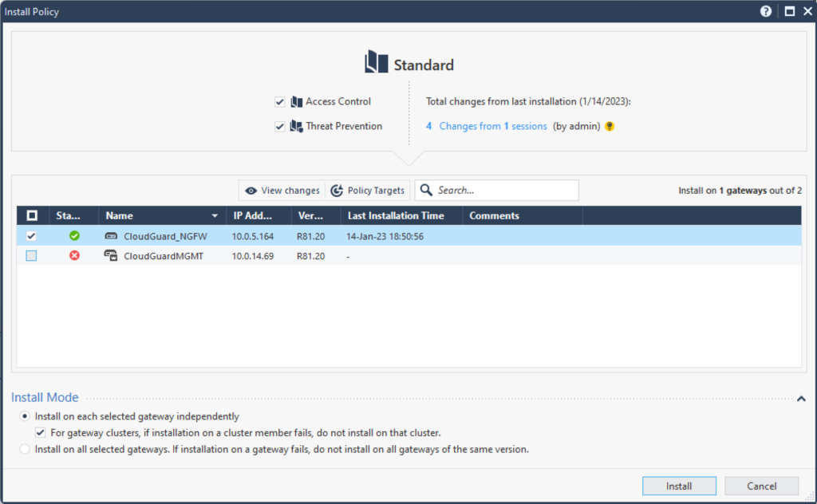817x504 pixels.
Task: Click the View changes eye icon
Action: (x=253, y=190)
